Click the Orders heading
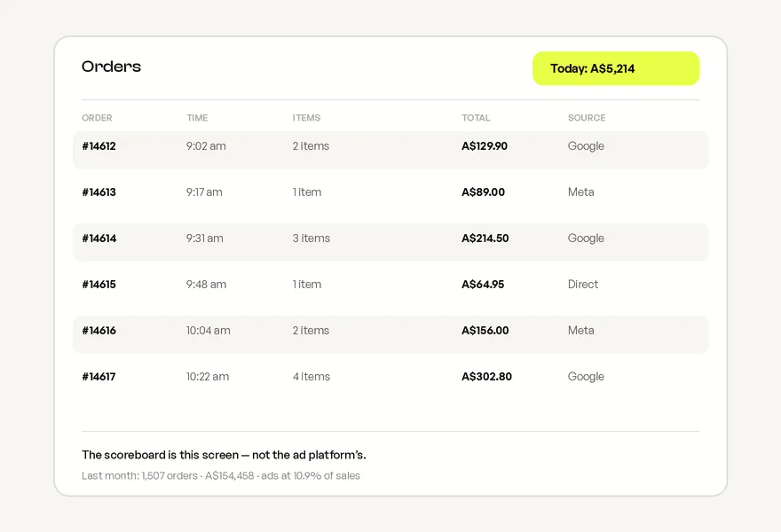 (111, 66)
